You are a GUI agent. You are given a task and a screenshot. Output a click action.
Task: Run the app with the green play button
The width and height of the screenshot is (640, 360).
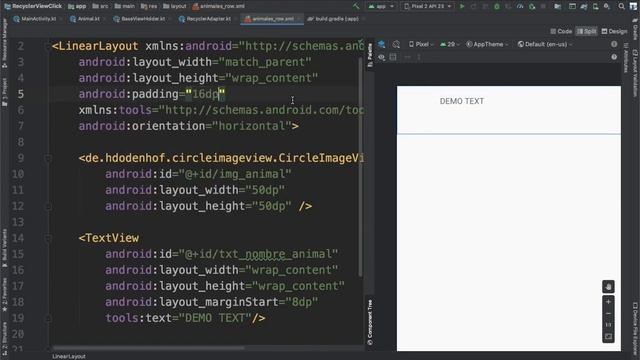click(462, 6)
